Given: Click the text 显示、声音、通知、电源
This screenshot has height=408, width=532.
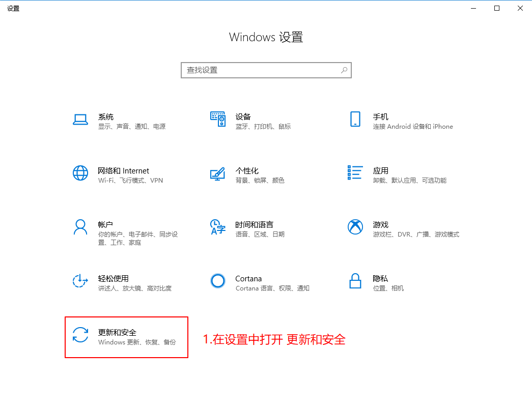Looking at the screenshot, I should tap(132, 127).
